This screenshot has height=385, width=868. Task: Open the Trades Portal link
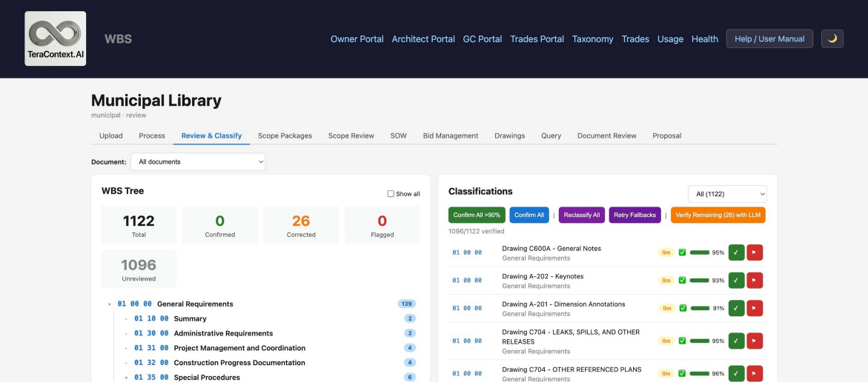[x=537, y=39]
